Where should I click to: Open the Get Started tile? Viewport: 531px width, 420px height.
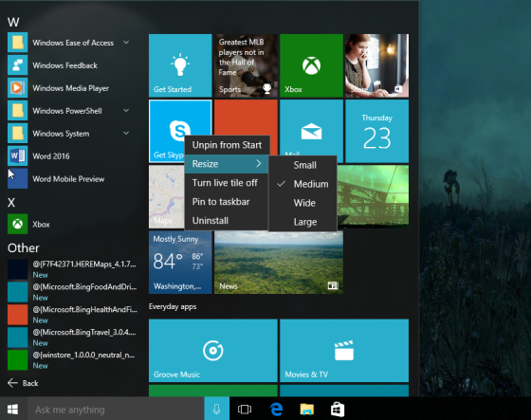(x=180, y=65)
